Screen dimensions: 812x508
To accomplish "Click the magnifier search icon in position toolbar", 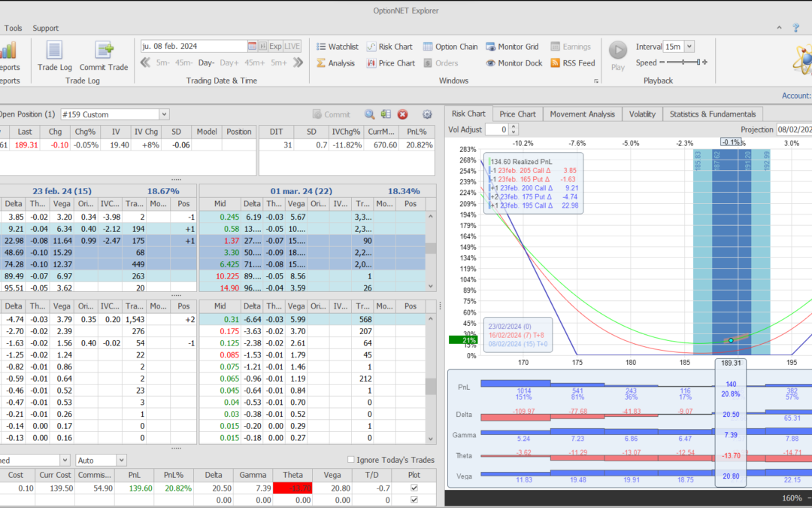I will point(370,114).
